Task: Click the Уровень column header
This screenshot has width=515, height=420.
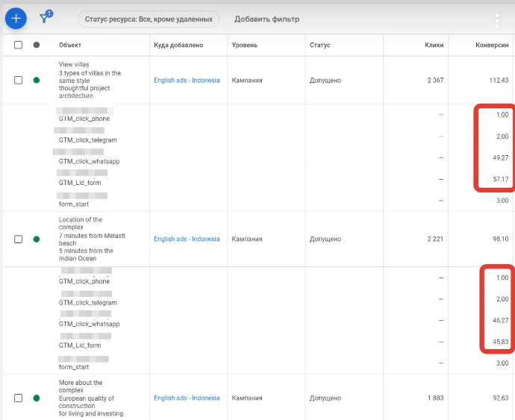Action: click(x=245, y=45)
